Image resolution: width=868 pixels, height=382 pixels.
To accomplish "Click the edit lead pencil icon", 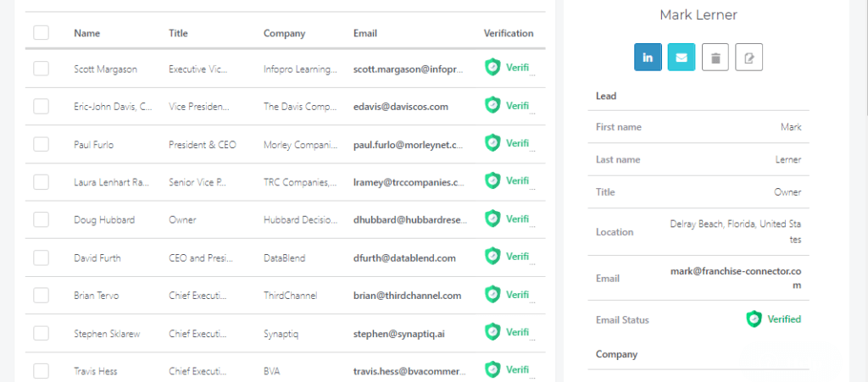I will 748,58.
